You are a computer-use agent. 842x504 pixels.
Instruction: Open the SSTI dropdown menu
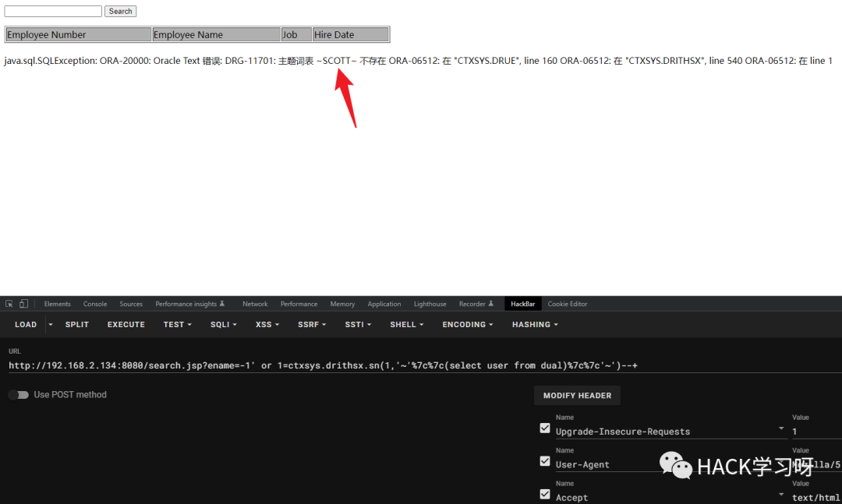358,325
